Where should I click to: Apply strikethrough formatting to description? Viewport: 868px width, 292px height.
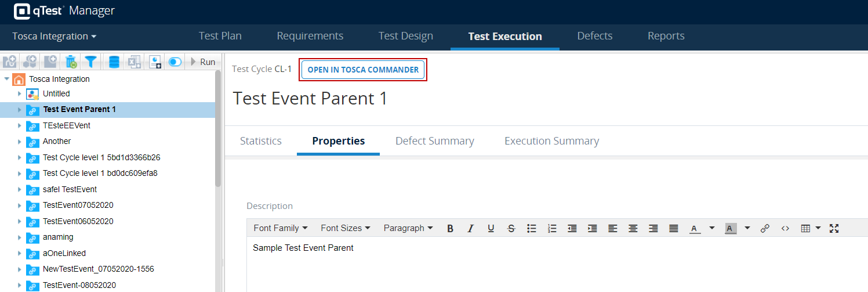click(511, 228)
